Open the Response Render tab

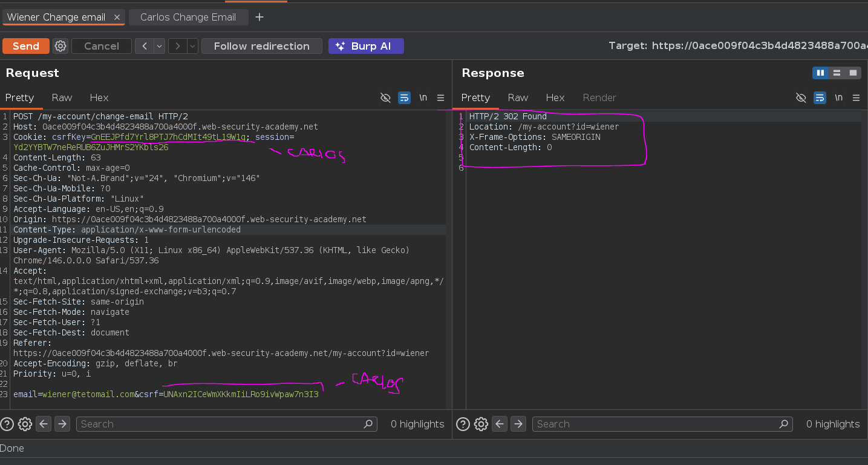tap(599, 97)
